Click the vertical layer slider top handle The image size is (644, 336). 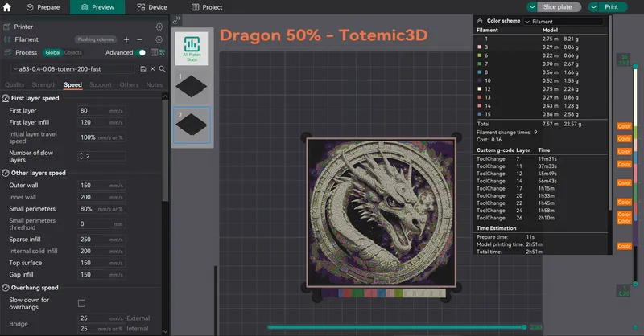[635, 66]
